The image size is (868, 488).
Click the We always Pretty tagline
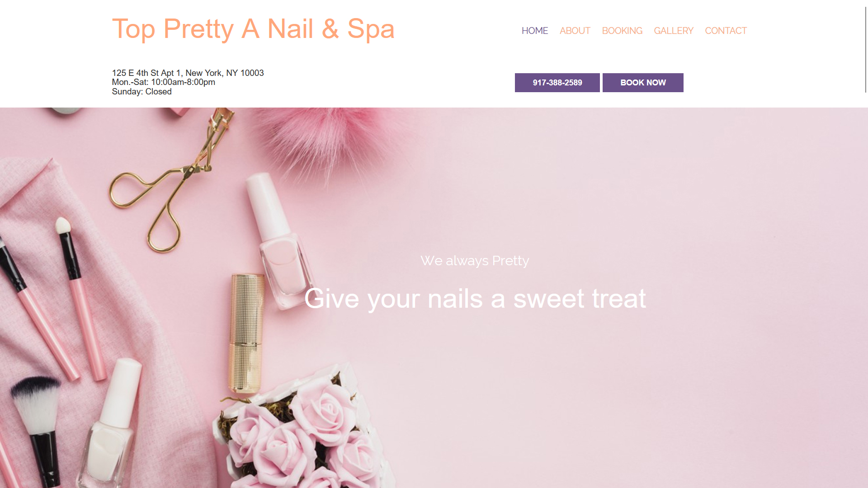click(475, 261)
